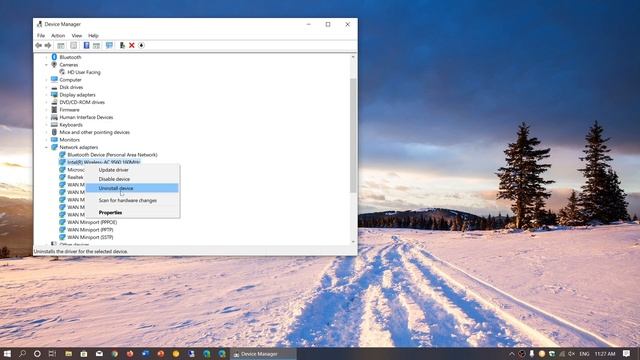
Task: Open the File menu
Action: (x=41, y=36)
